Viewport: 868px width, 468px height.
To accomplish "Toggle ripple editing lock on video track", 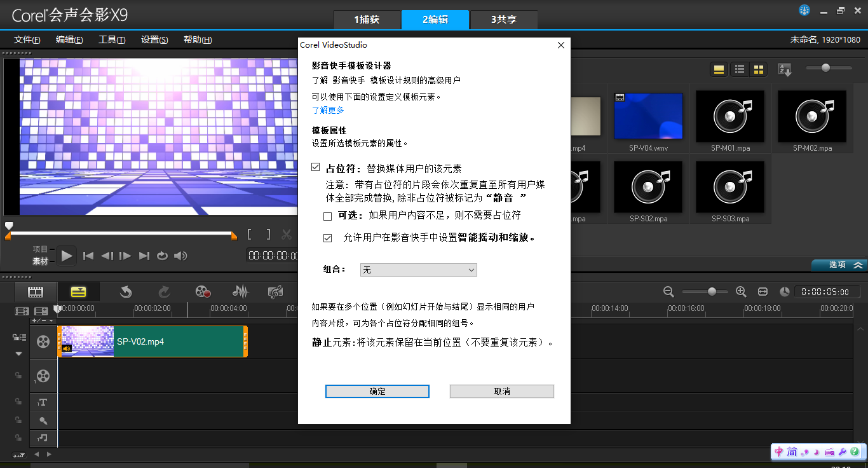I will point(18,338).
